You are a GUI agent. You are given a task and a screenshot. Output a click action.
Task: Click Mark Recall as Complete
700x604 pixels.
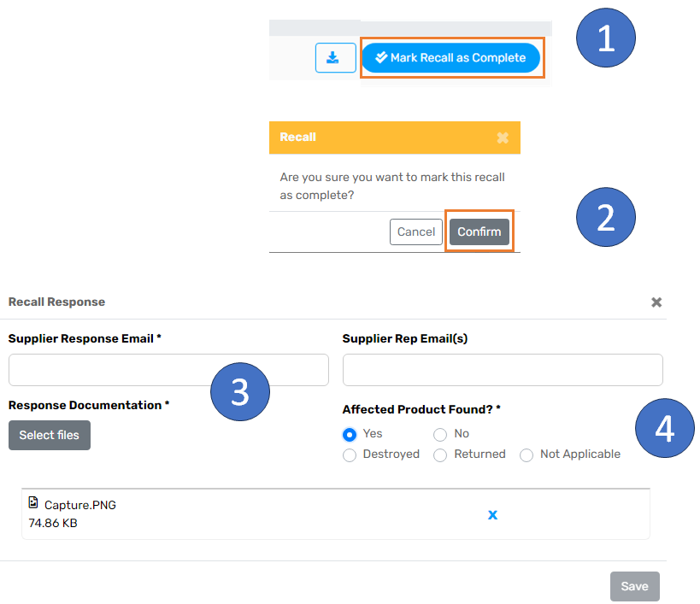(451, 57)
